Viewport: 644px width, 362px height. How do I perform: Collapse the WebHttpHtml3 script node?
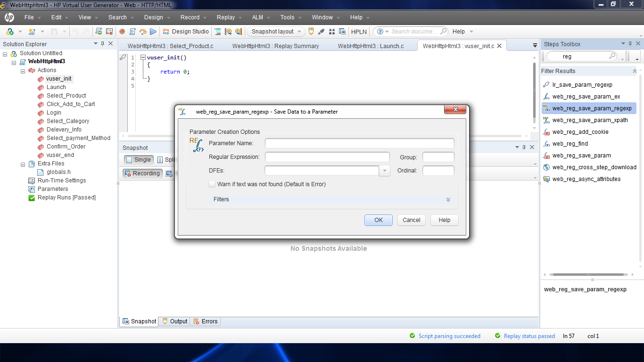coord(14,62)
